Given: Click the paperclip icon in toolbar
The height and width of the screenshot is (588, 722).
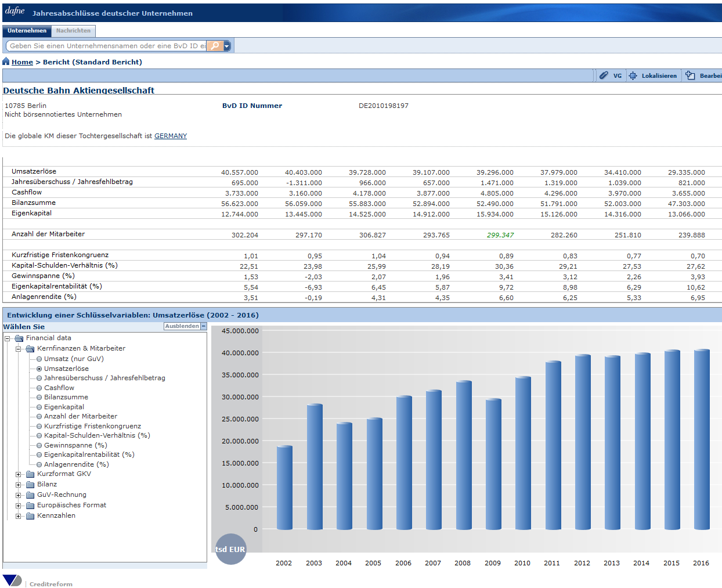Looking at the screenshot, I should (x=604, y=75).
